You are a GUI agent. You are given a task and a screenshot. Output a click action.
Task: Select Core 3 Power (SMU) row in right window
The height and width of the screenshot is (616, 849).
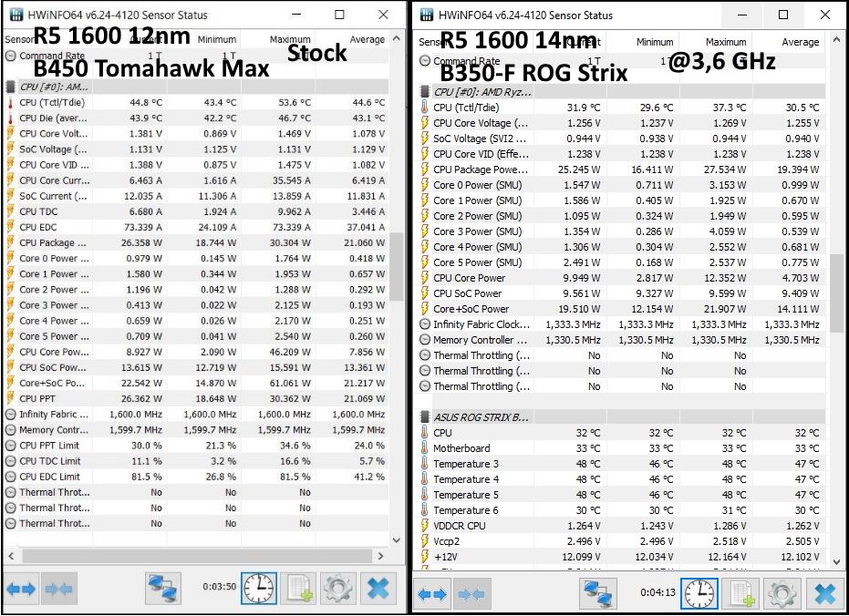622,231
